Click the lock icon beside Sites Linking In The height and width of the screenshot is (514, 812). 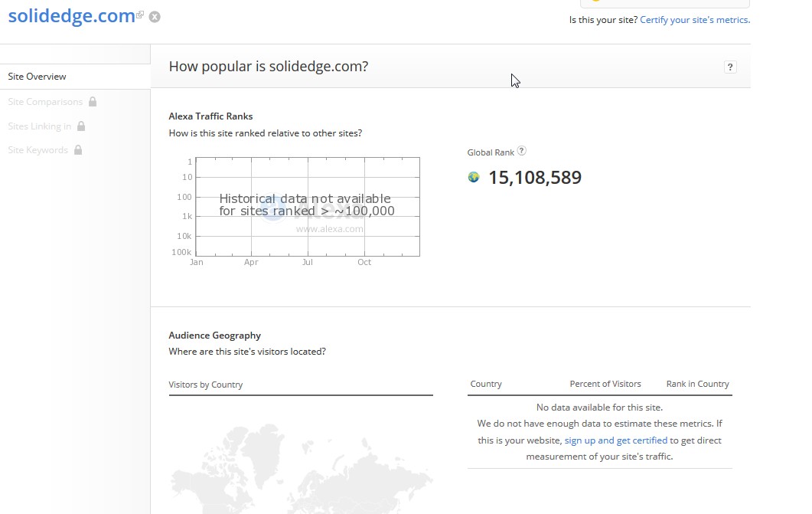pos(81,126)
